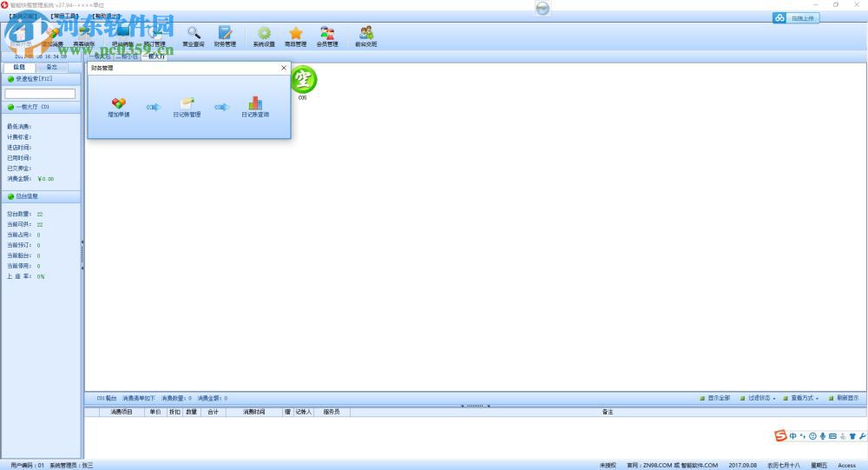Click 未授权 in status bar
868x470 pixels.
click(x=608, y=466)
